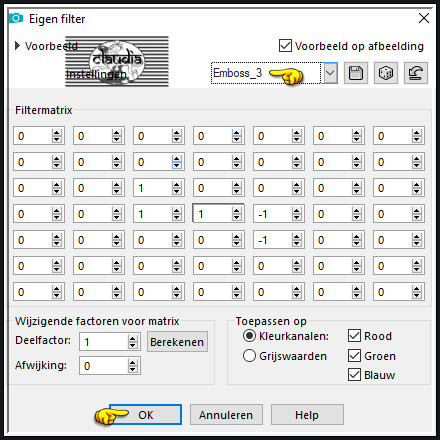Viewport: 440px width, 440px height.
Task: Decrease the -1 value in fourth matrix row
Action: 296,217
